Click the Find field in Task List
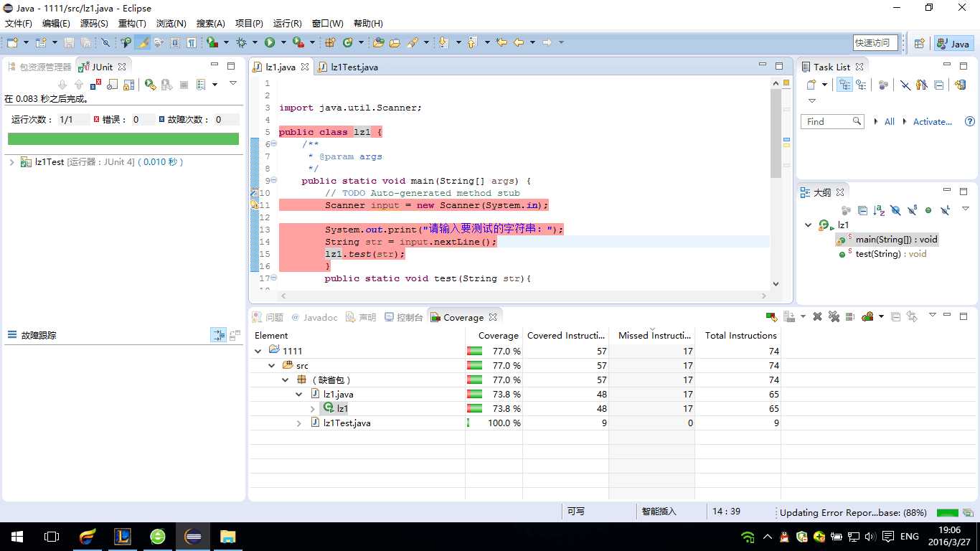This screenshot has height=551, width=980. point(832,121)
